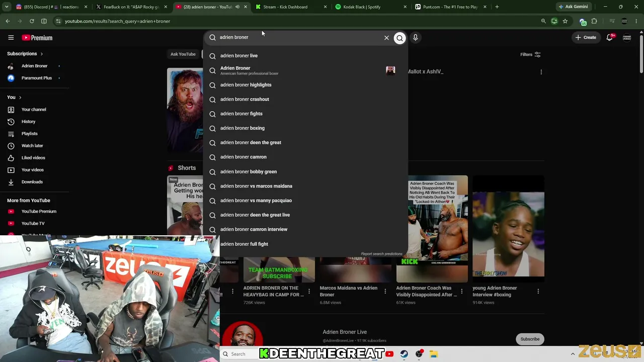Bookmark this page with the star

point(565,21)
